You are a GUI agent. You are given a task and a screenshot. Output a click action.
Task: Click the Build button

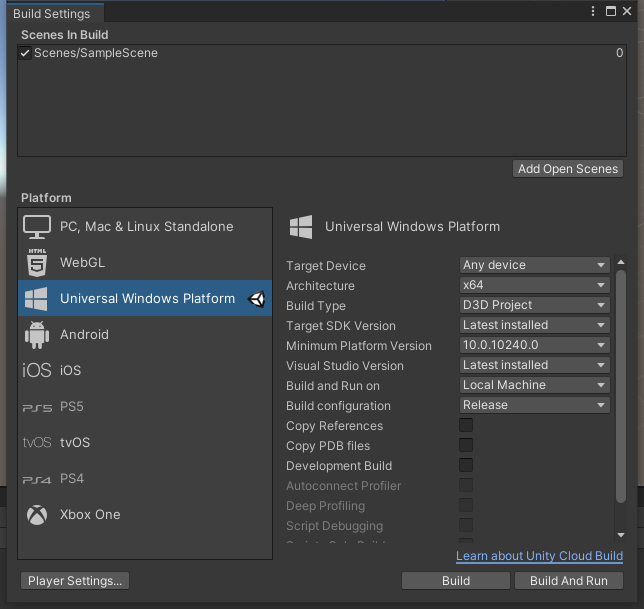click(456, 581)
